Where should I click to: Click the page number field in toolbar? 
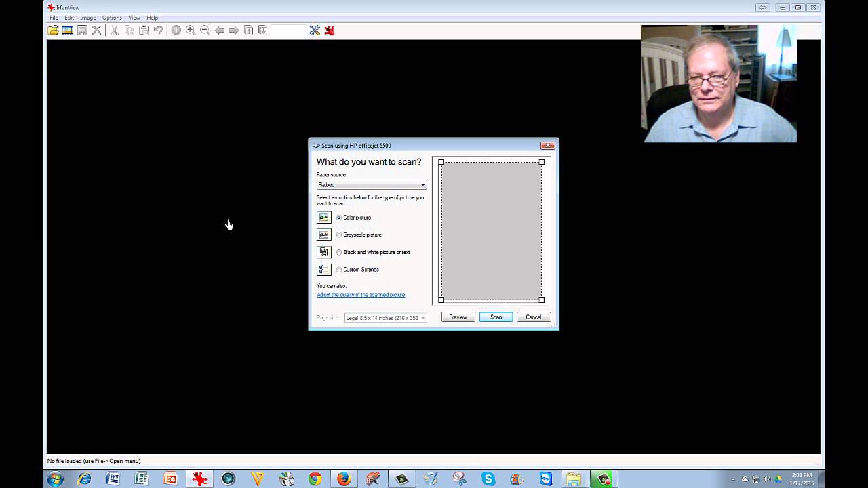(288, 30)
